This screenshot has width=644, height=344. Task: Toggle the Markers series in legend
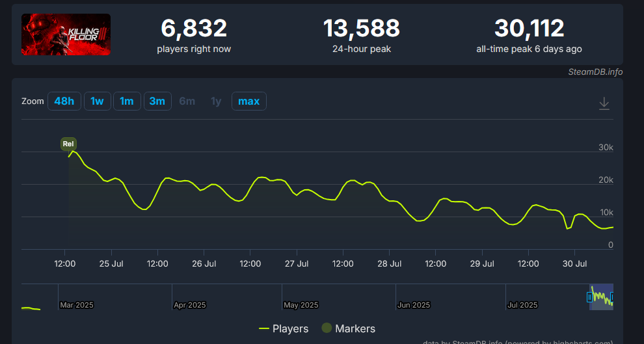[x=348, y=328]
